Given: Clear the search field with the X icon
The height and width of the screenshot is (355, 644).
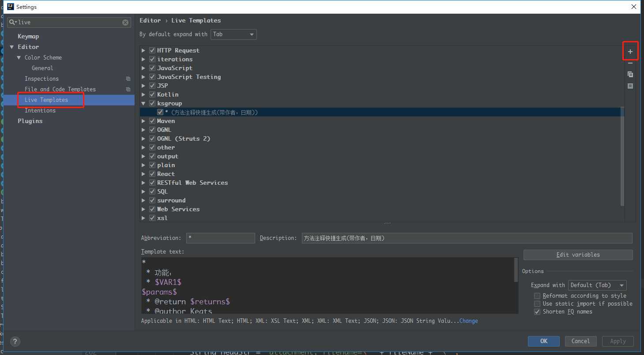Looking at the screenshot, I should 125,22.
